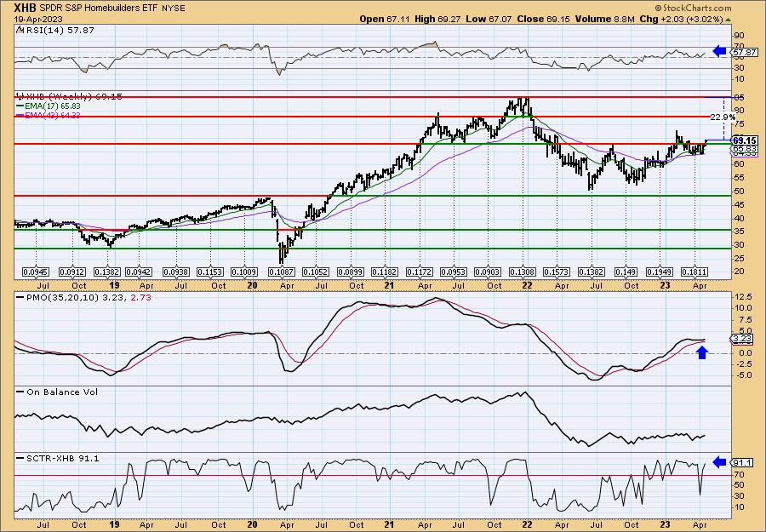Click the 22.9% upside measurement label
Screen dimensions: 766x532
click(722, 117)
